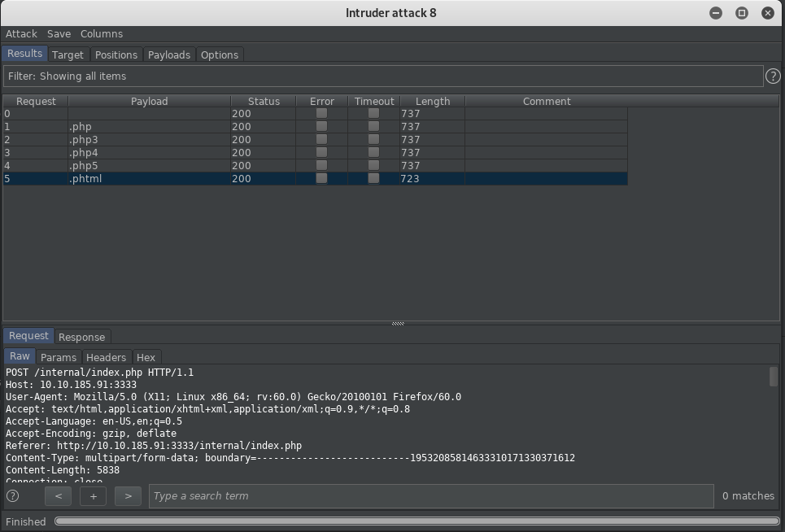The width and height of the screenshot is (785, 532).
Task: Click the plus search options button
Action: 93,496
